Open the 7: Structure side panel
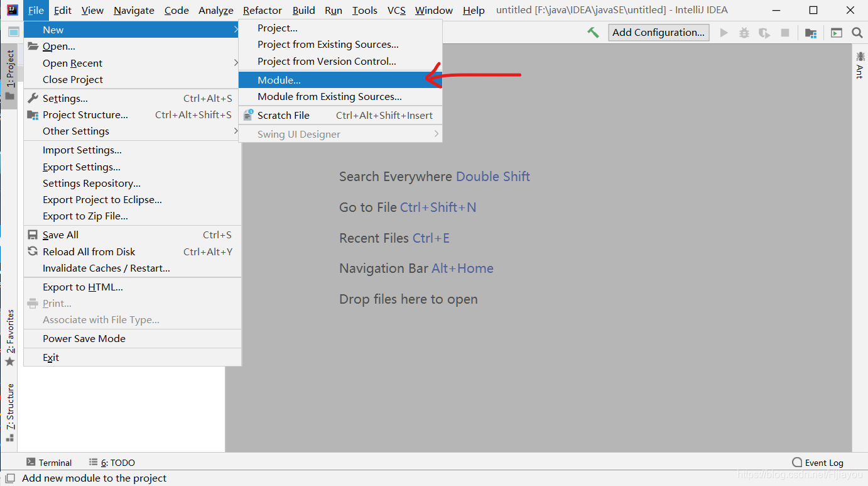868x486 pixels. (x=9, y=412)
